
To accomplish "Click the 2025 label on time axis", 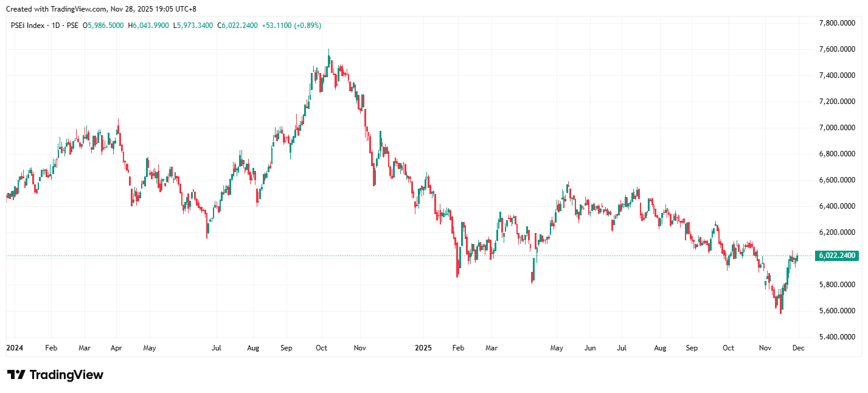I will pyautogui.click(x=423, y=348).
